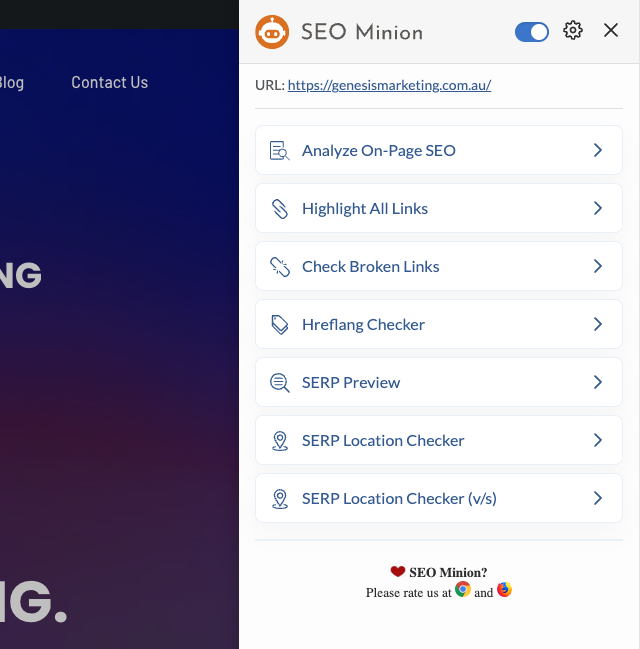Rate SEO Minion via Firefox icon
This screenshot has width=640, height=649.
coord(504,589)
